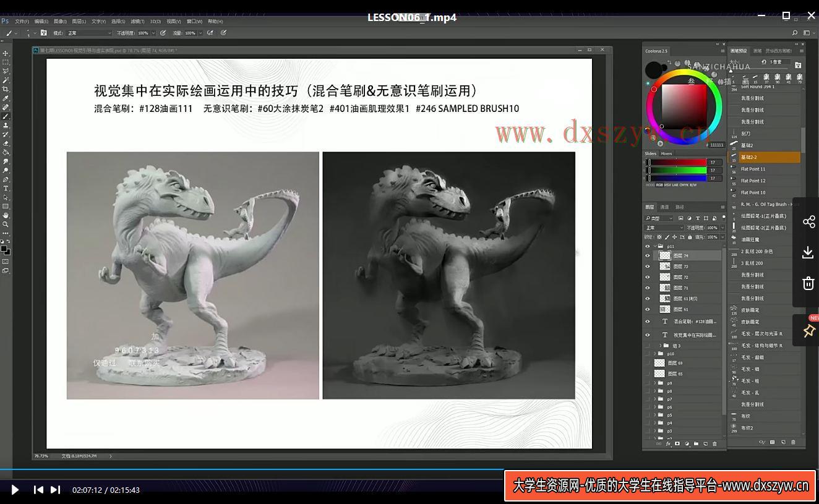Open the 文件 menu
The width and height of the screenshot is (819, 504).
22,21
